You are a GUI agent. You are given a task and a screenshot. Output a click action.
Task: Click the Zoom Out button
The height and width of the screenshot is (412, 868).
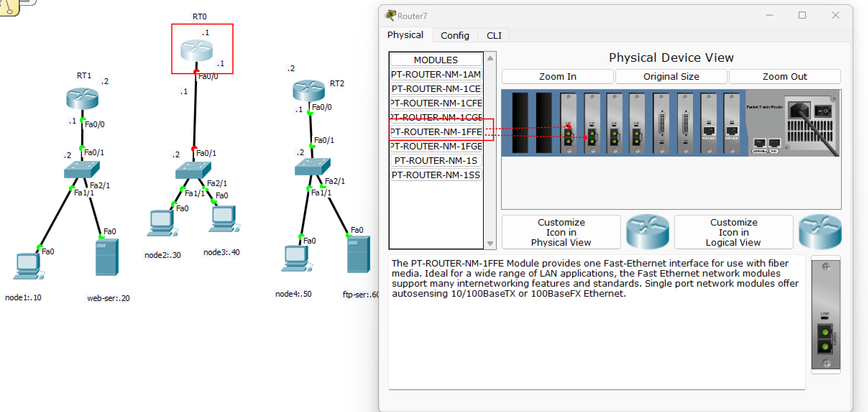click(x=785, y=77)
